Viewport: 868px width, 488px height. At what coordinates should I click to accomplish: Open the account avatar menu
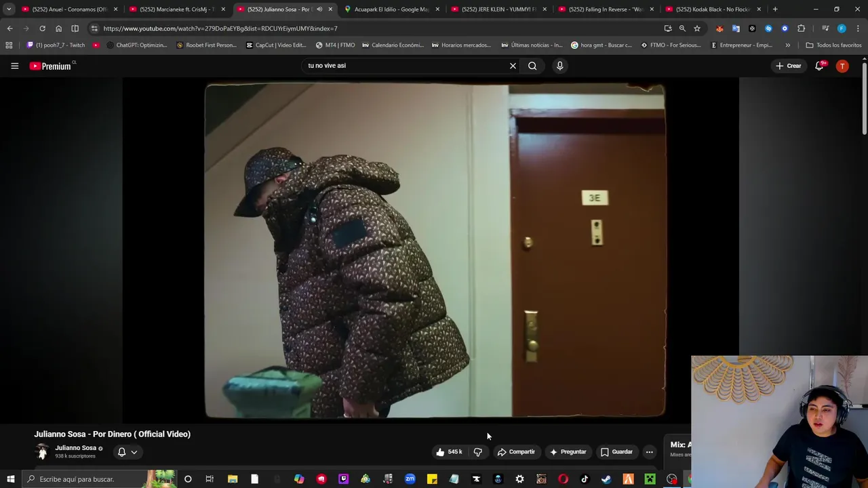[x=842, y=66]
